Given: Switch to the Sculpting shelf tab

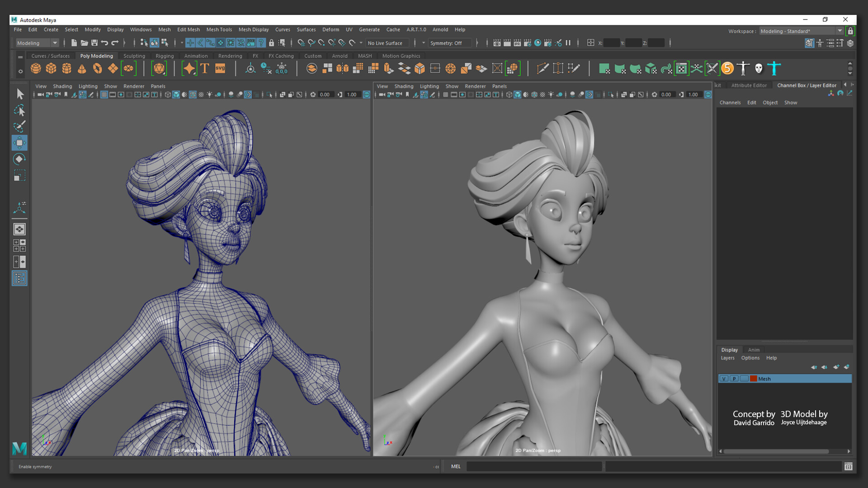Looking at the screenshot, I should (x=134, y=56).
